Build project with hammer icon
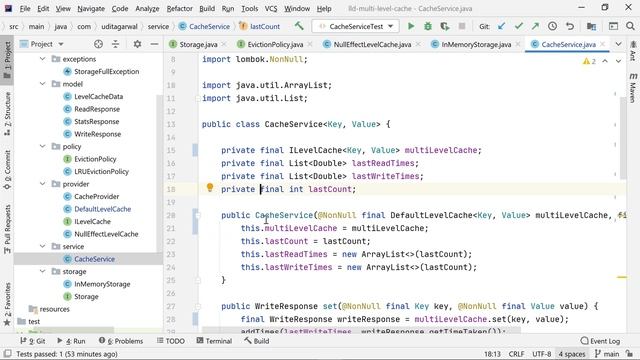 click(x=299, y=26)
